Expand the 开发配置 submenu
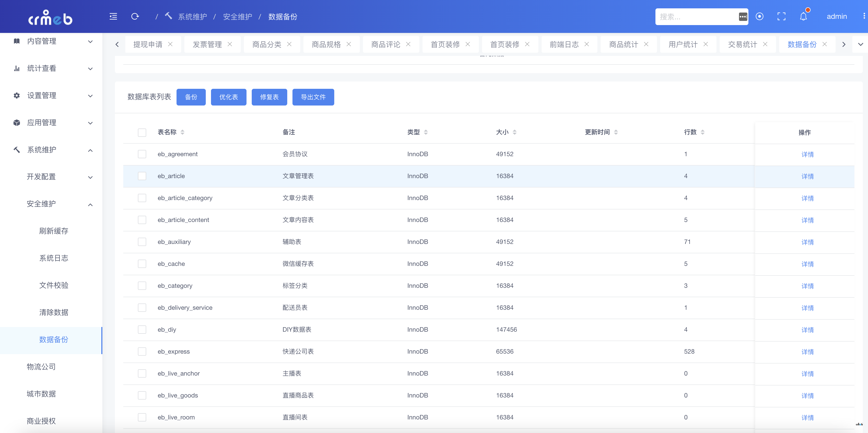 (x=51, y=177)
